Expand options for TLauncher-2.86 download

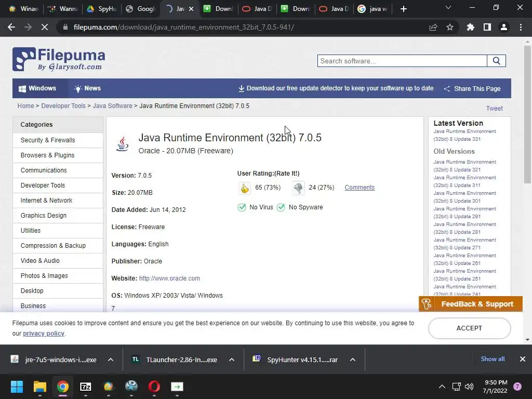coord(231,360)
